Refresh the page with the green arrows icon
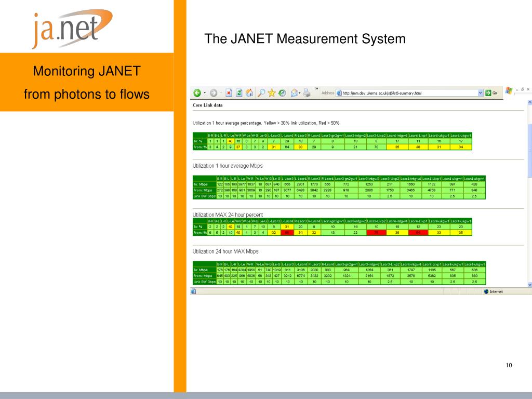The width and height of the screenshot is (532, 399). (x=239, y=93)
